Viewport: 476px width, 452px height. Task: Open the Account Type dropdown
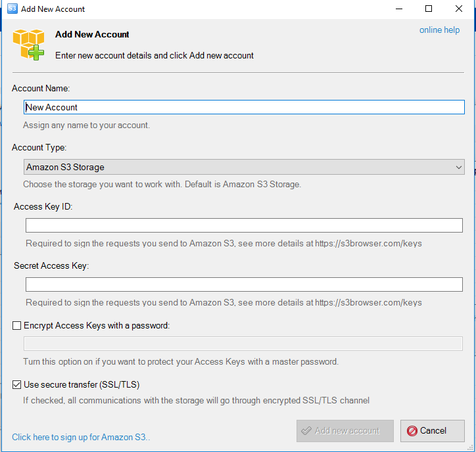click(244, 167)
